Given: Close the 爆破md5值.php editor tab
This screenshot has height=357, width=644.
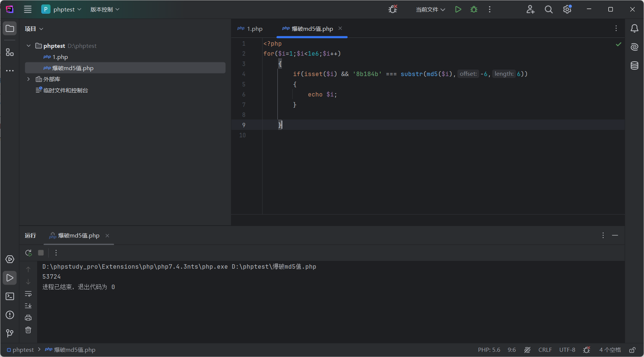Looking at the screenshot, I should (340, 28).
